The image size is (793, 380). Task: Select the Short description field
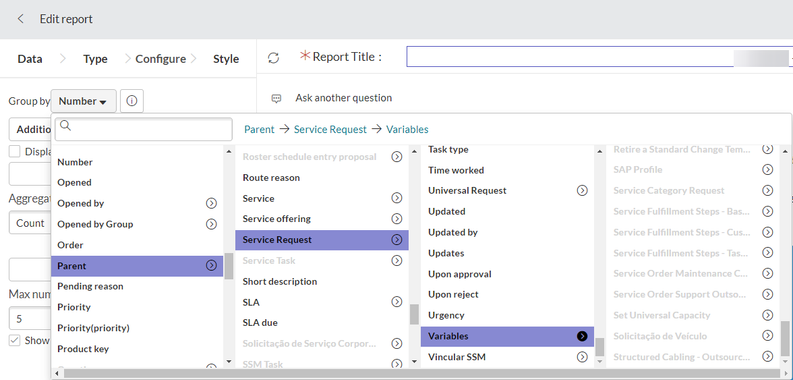280,281
